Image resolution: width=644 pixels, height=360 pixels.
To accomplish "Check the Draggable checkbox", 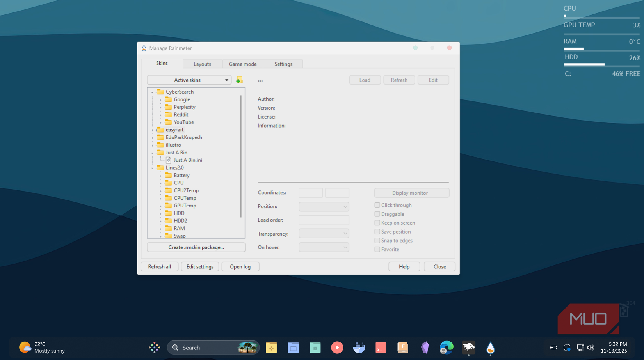I will click(377, 214).
